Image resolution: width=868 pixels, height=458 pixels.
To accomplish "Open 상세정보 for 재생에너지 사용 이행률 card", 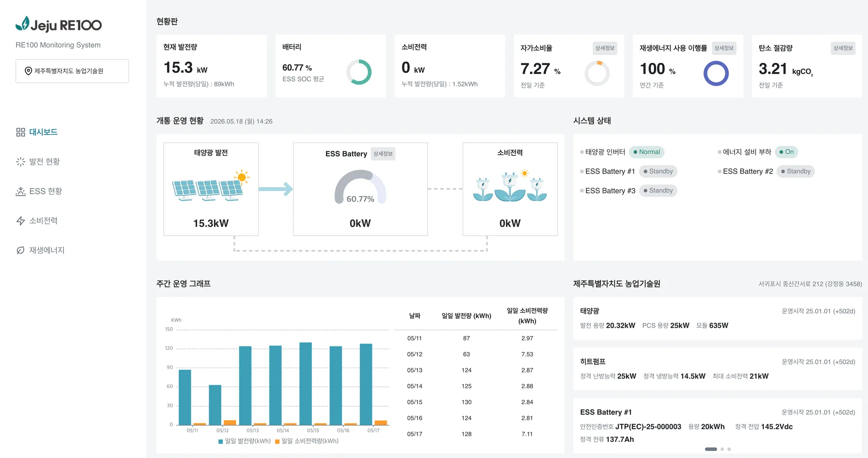I will (x=724, y=48).
